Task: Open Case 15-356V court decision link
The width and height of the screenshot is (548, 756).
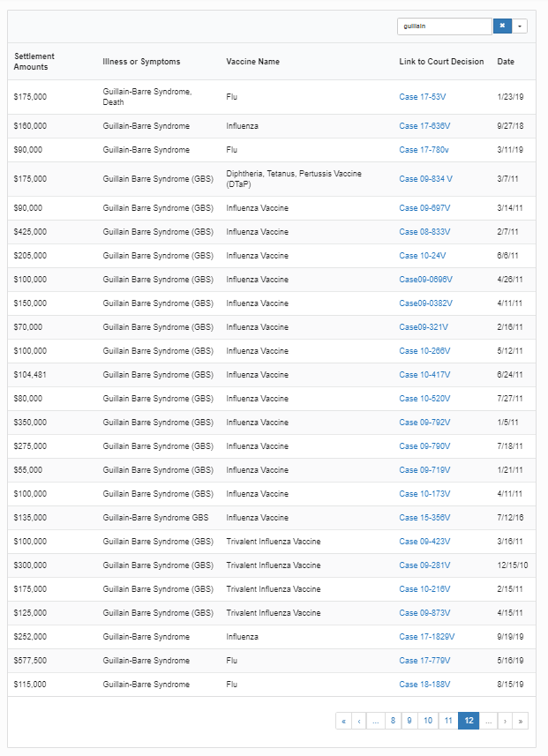Action: pos(424,518)
